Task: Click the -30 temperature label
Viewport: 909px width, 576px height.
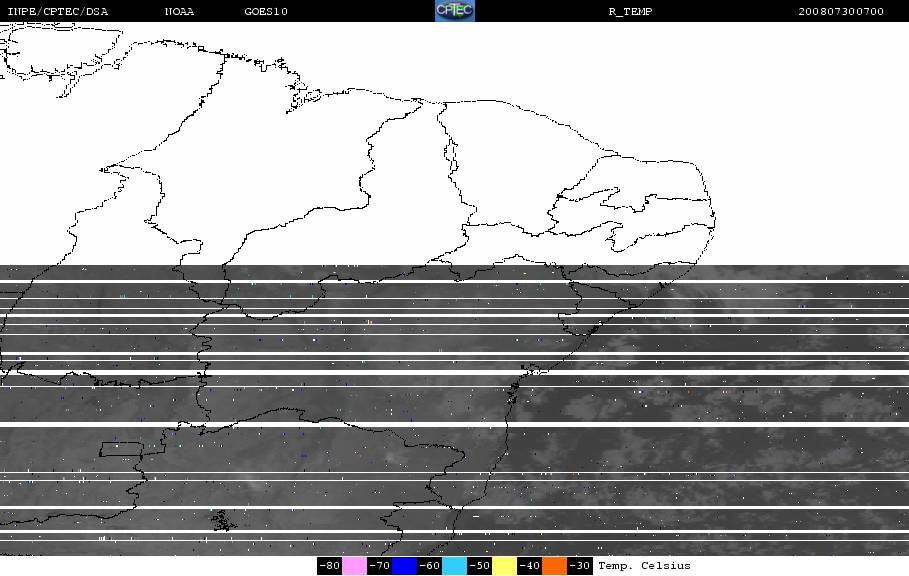Action: pyautogui.click(x=580, y=566)
